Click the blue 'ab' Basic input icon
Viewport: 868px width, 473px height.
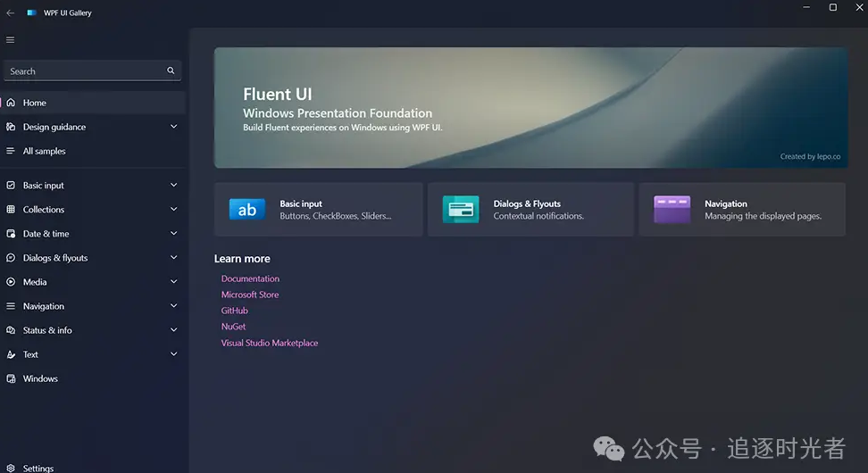click(x=246, y=210)
